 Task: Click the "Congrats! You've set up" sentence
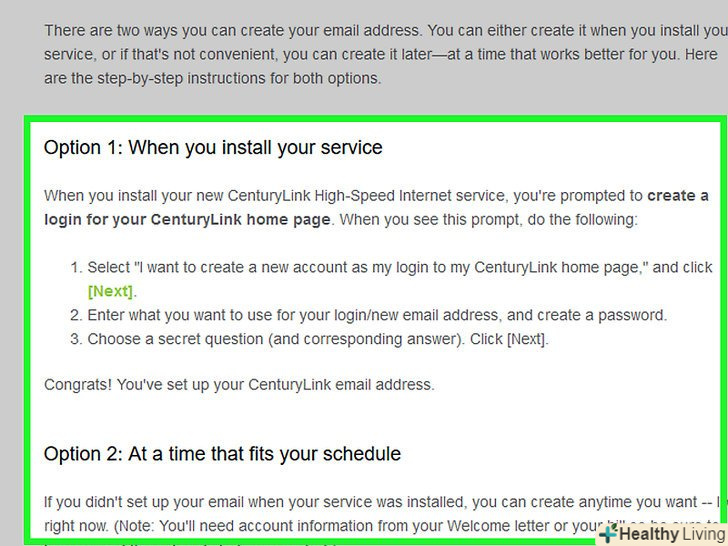(x=239, y=384)
